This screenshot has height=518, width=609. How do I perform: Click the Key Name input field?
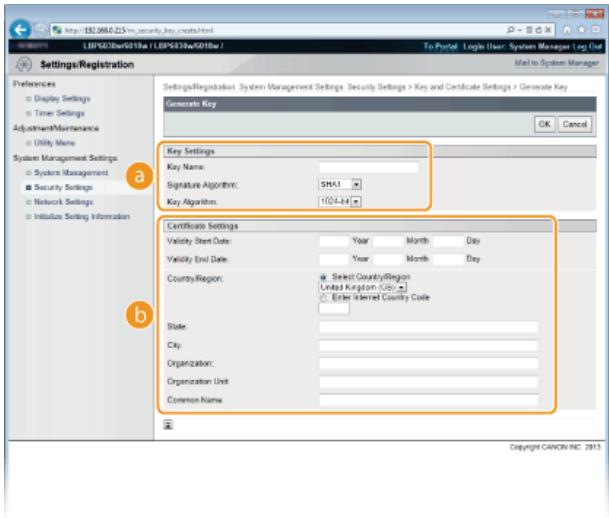click(x=368, y=167)
